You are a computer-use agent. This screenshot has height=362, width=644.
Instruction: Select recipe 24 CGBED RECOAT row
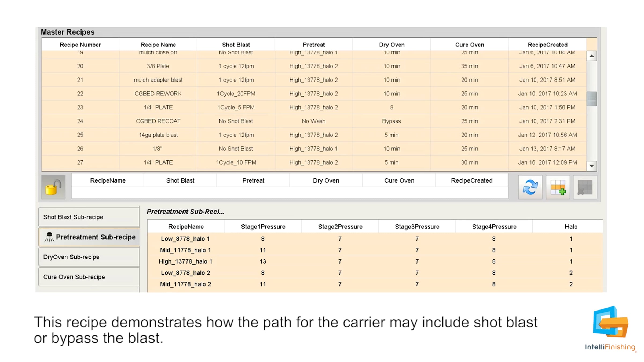[158, 121]
